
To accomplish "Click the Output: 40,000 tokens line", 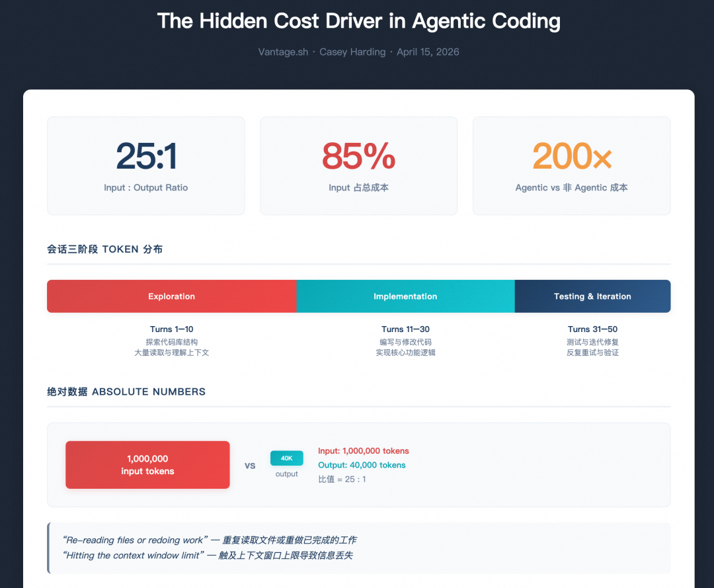I will [362, 465].
